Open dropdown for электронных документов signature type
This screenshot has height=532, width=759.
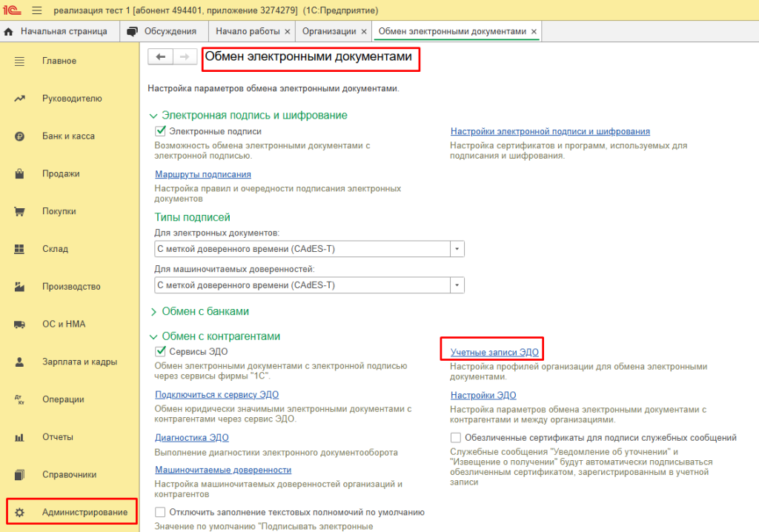click(457, 249)
